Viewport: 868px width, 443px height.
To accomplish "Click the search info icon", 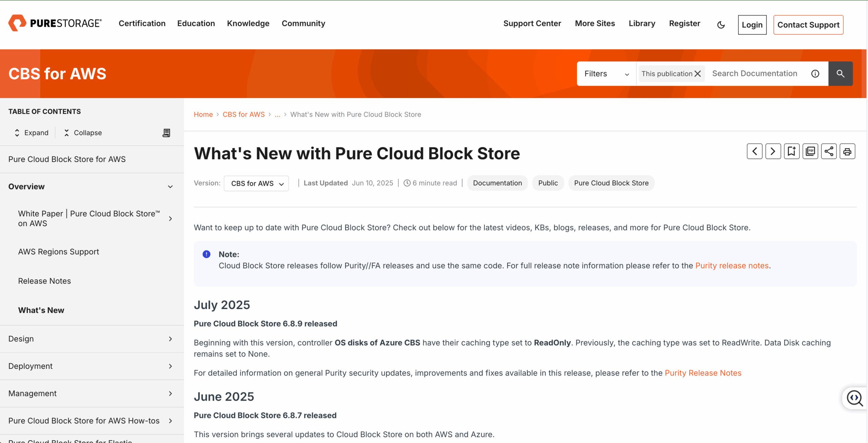I will tap(815, 74).
